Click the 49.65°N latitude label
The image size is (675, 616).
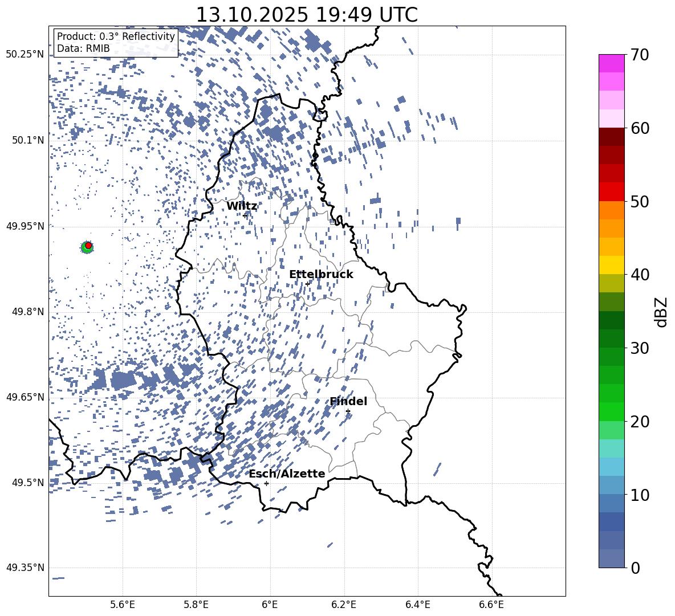point(25,397)
